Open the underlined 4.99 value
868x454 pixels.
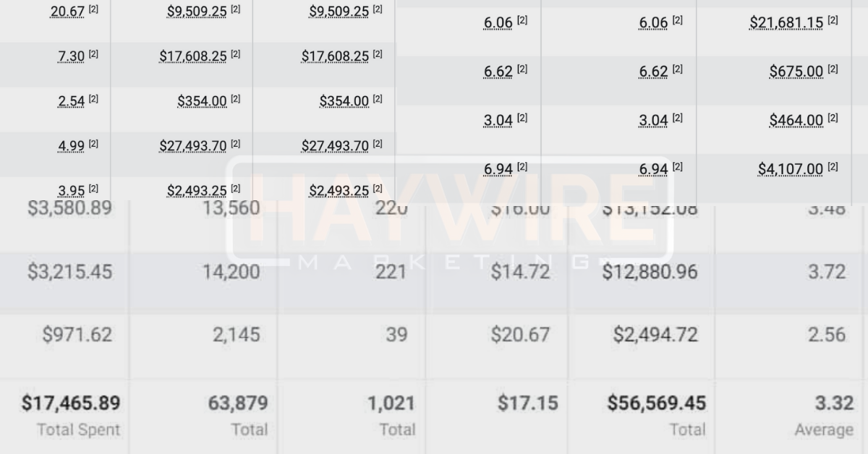72,145
